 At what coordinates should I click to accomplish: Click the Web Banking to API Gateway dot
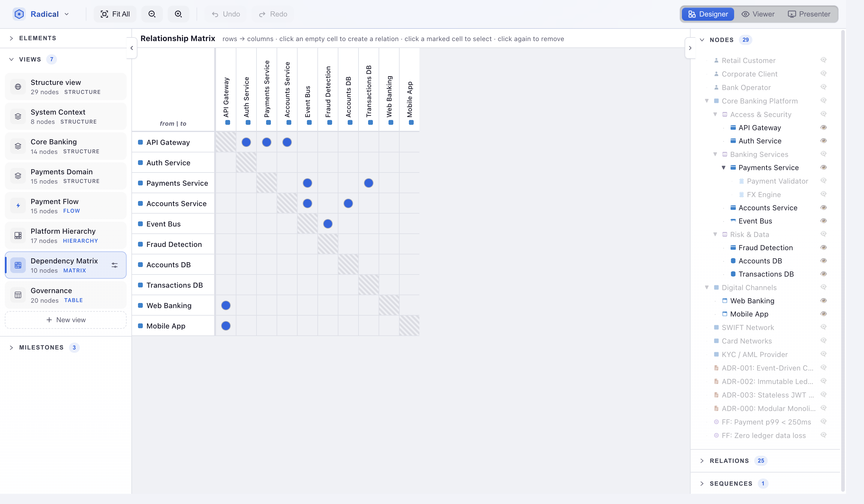[x=226, y=305]
